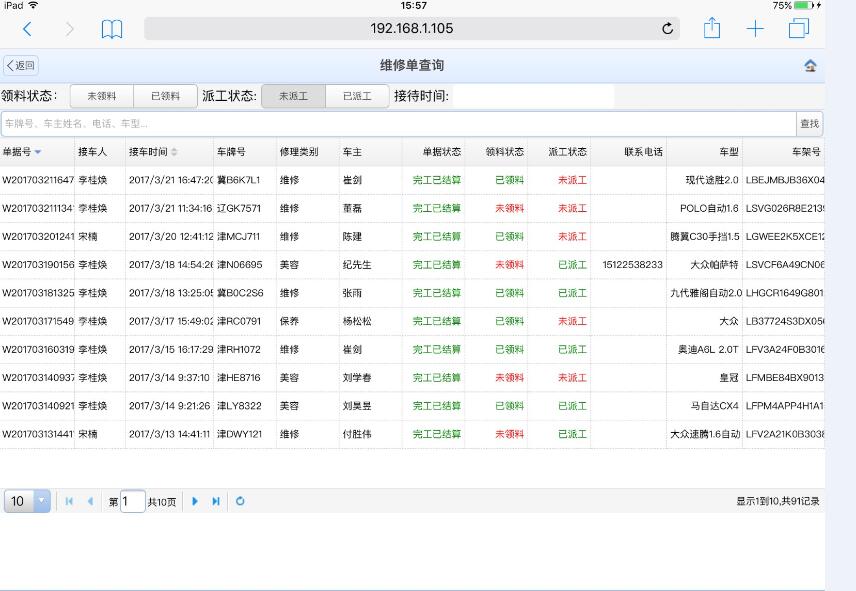The image size is (856, 591).
Task: Open a new Safari tab with plus icon
Action: (755, 29)
